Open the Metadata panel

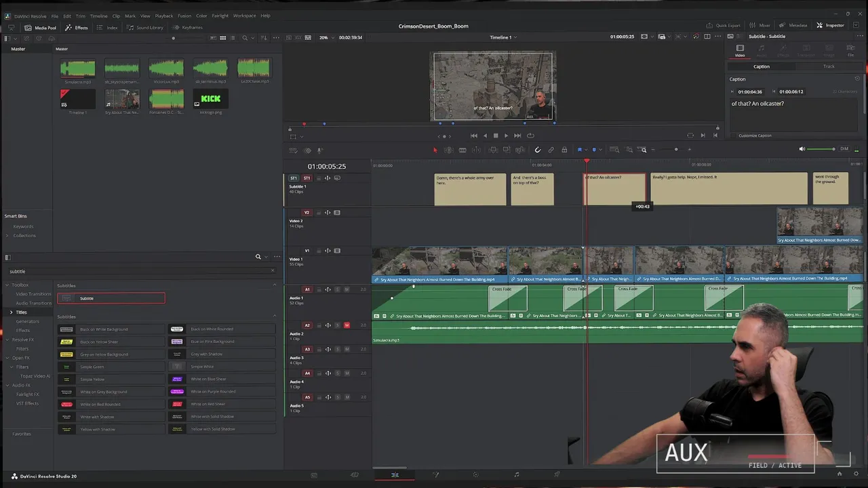pyautogui.click(x=793, y=25)
